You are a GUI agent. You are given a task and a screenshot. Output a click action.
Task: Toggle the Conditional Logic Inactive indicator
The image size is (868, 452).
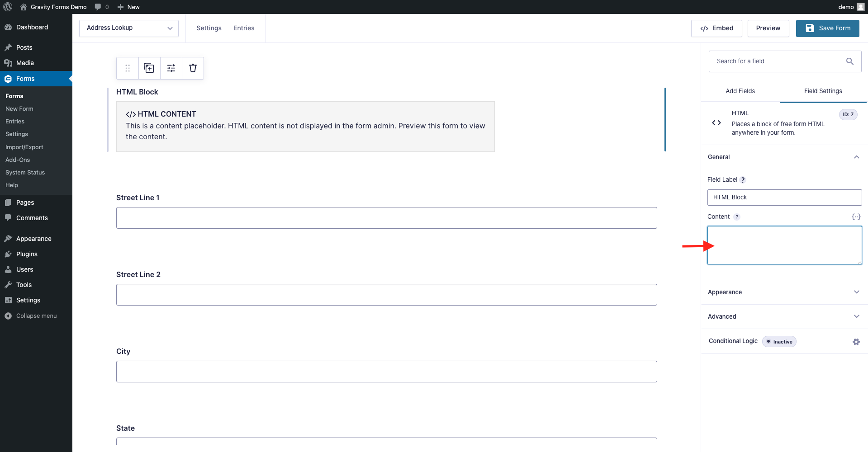(x=779, y=342)
